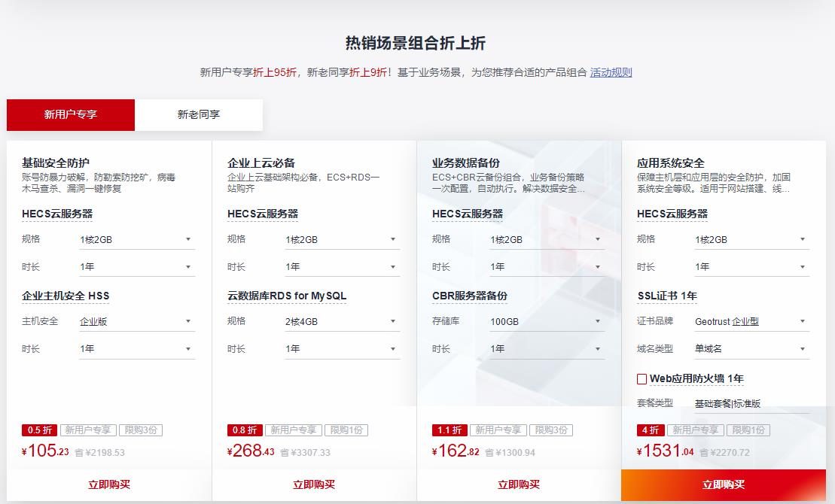Click the 省¥3307.33 savings text

pos(305,453)
